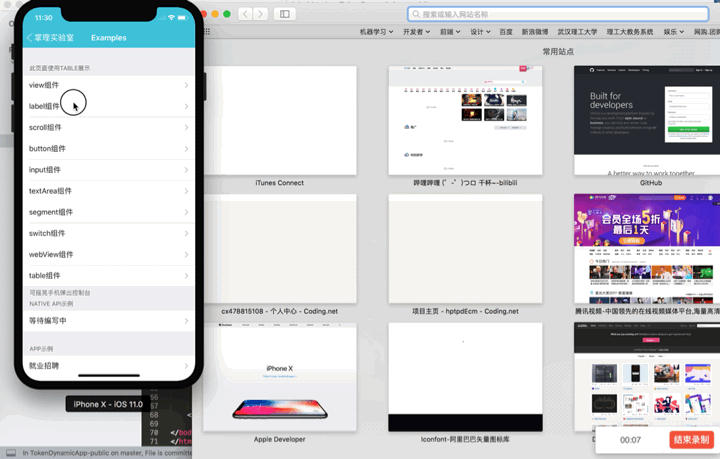Open the Dribbble-style design site thumbnail
Viewport: 720px width, 459px height.
tap(647, 377)
